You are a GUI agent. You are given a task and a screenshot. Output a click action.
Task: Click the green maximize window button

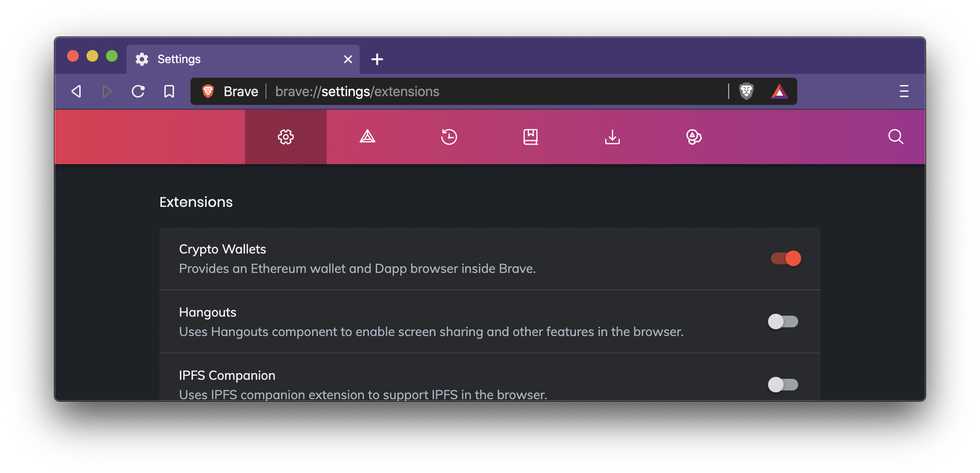[112, 56]
